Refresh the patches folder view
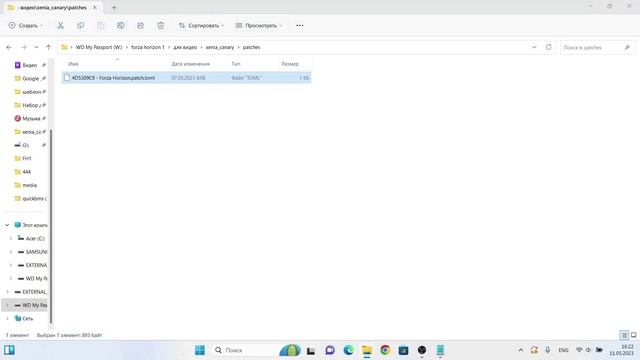This screenshot has height=360, width=640. click(x=549, y=47)
